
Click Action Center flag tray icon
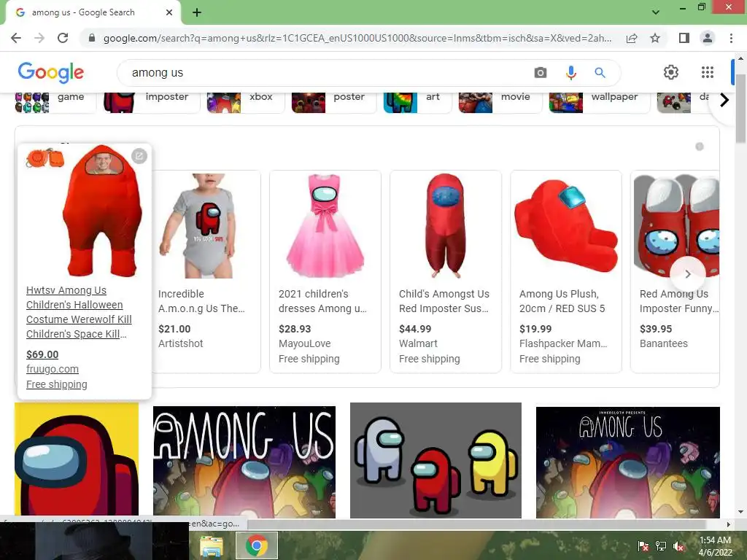[643, 546]
